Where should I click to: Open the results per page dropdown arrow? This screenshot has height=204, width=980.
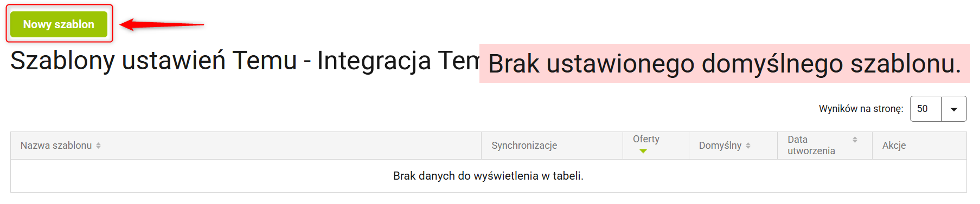[x=954, y=109]
